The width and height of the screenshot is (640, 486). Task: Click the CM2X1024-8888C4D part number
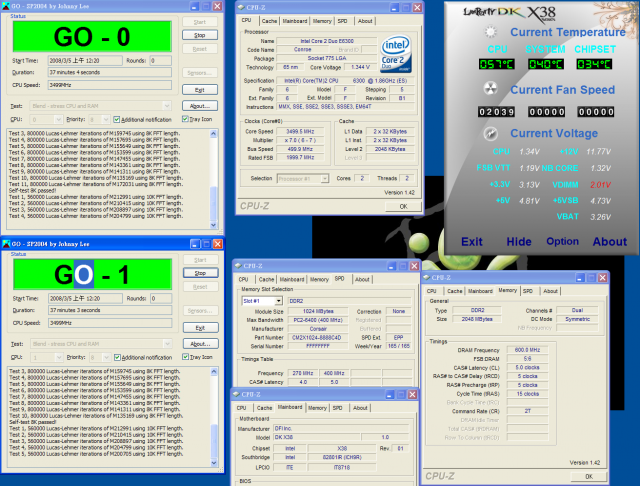tap(317, 337)
